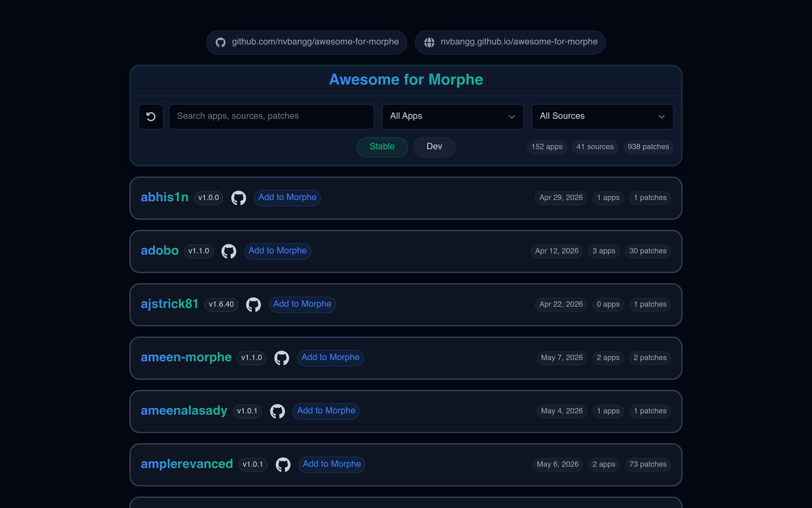The width and height of the screenshot is (812, 508).
Task: Click ameen-morphe's 2 patches badge
Action: pos(650,358)
